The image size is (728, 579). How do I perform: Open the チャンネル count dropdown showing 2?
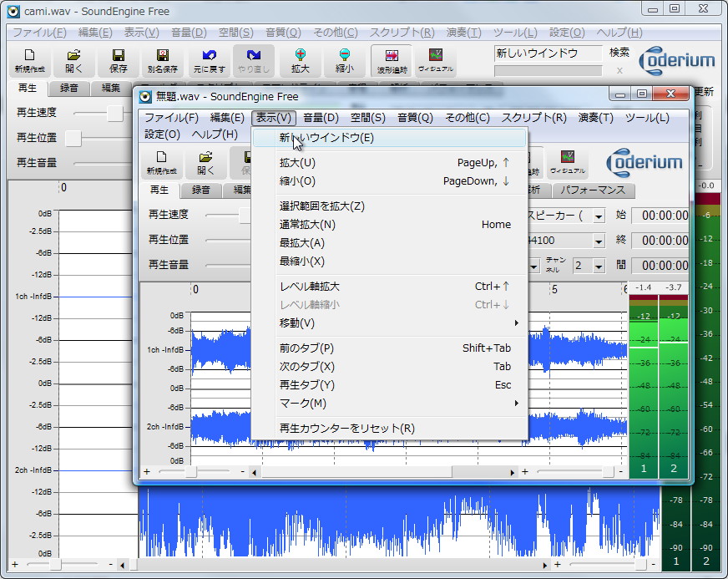(598, 266)
